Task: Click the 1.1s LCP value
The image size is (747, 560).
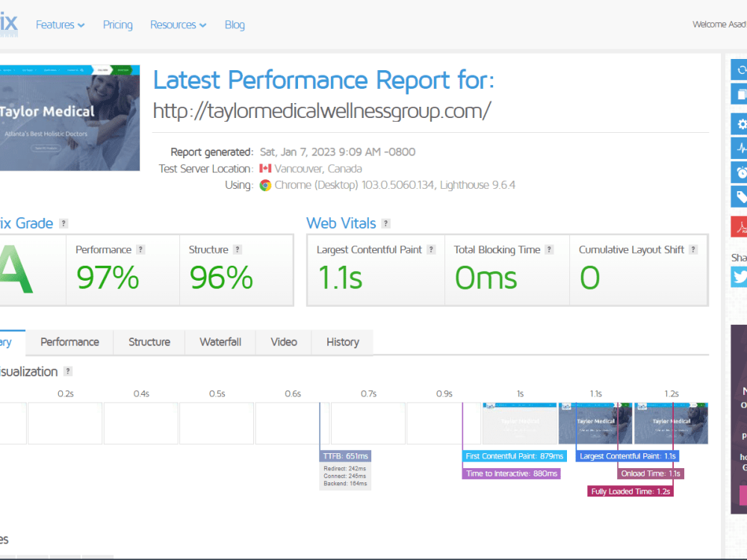Action: click(x=340, y=278)
